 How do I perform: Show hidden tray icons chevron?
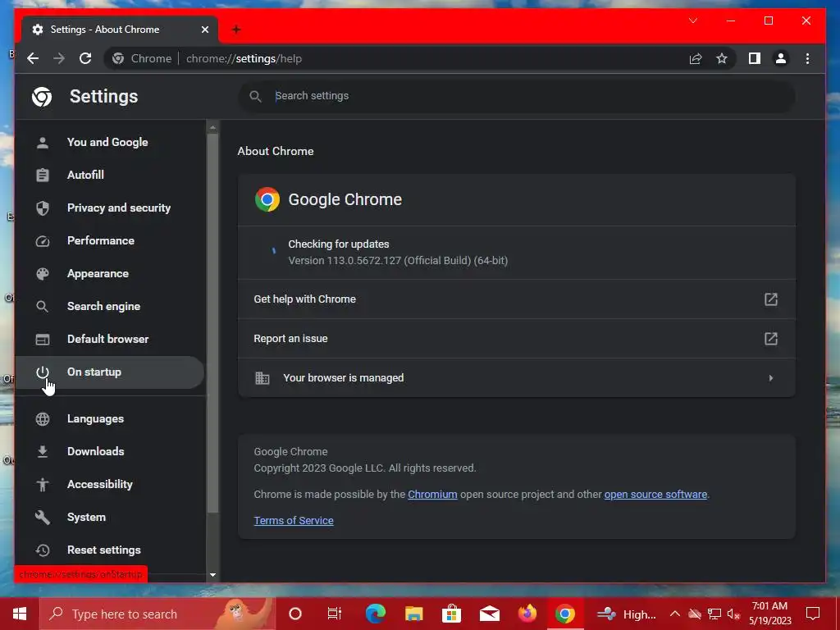(675, 614)
